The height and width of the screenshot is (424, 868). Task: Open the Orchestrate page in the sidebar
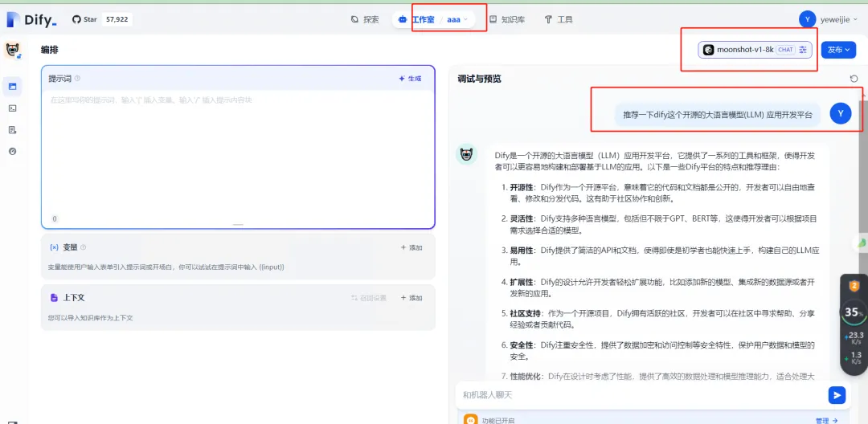13,86
